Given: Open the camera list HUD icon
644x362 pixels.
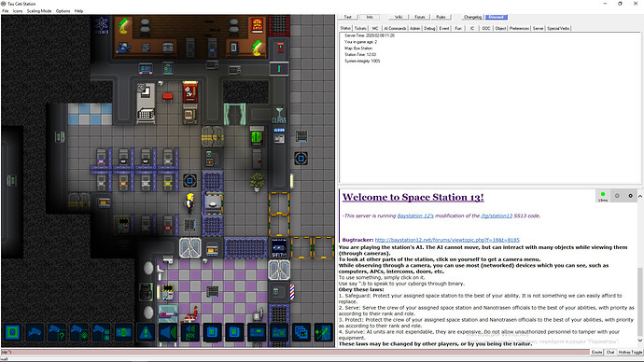Looking at the screenshot, I should point(35,332).
